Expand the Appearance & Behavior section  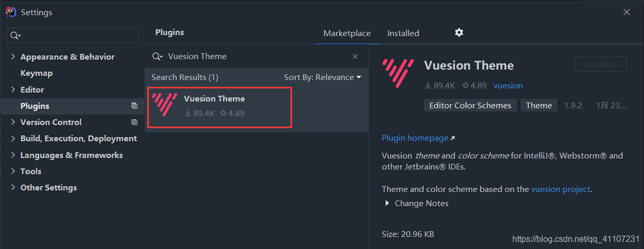(13, 57)
